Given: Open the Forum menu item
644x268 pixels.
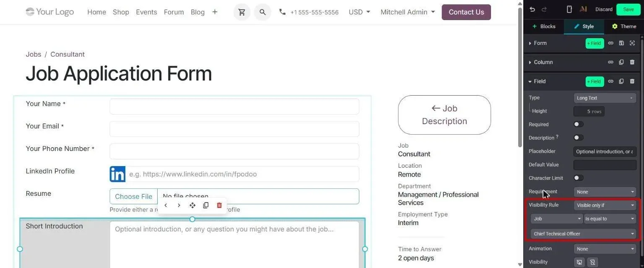Looking at the screenshot, I should coord(174,12).
